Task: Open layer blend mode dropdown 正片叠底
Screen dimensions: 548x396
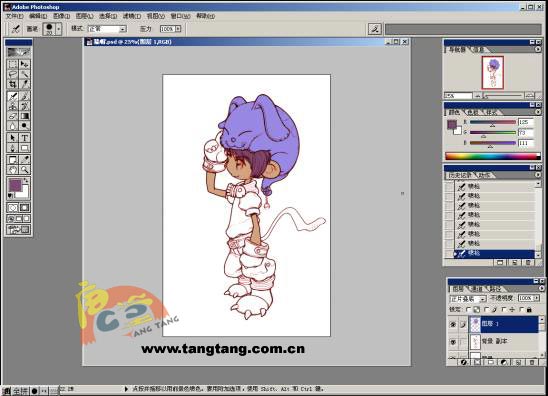Action: tap(483, 299)
